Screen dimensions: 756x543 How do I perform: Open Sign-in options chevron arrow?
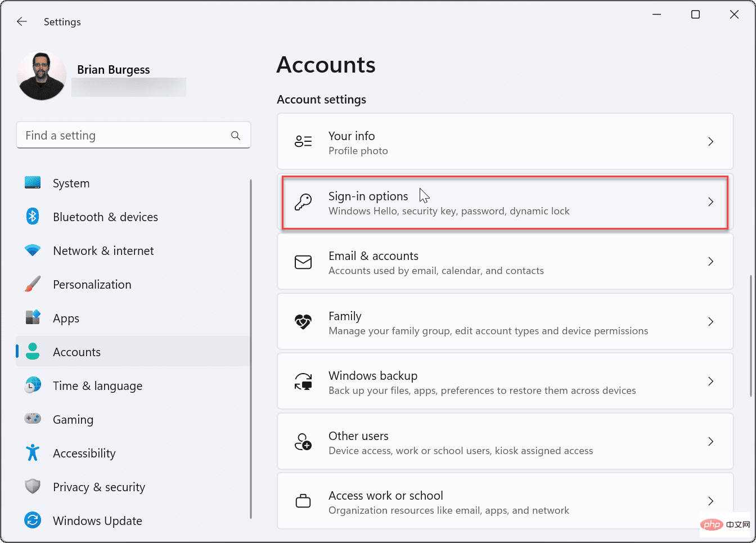tap(710, 201)
